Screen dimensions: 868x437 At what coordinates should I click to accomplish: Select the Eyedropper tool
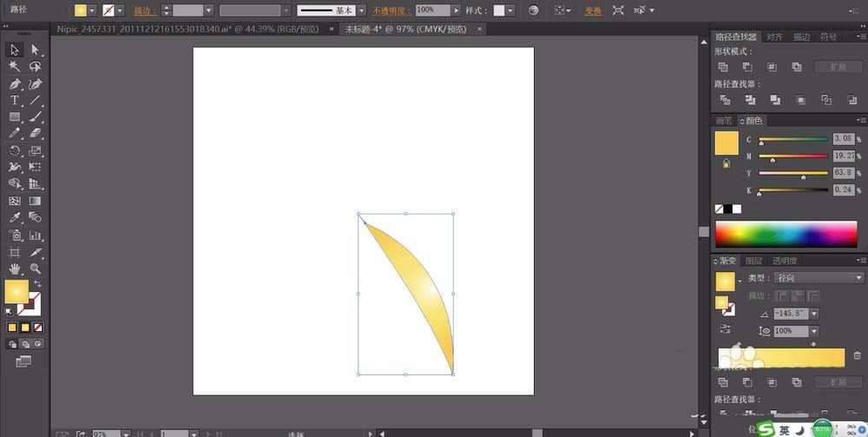[15, 217]
